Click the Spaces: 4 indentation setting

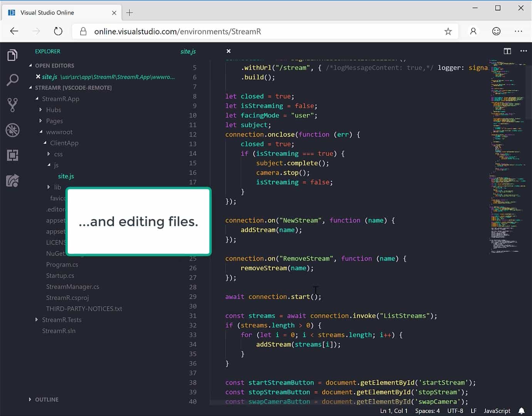pos(427,411)
